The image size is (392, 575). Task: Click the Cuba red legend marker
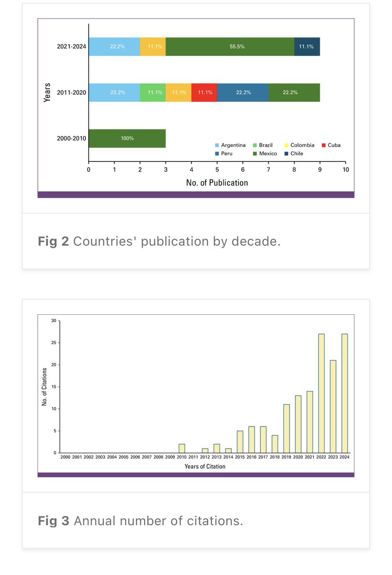tap(323, 145)
